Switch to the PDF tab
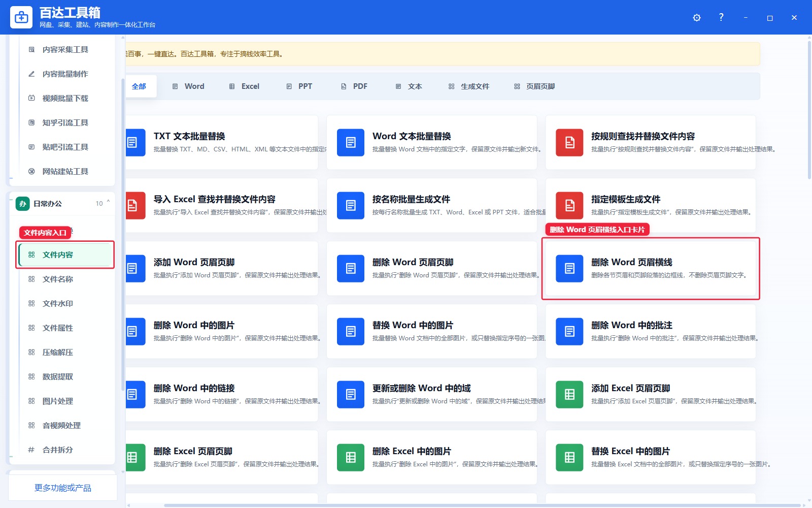812x508 pixels. 354,86
